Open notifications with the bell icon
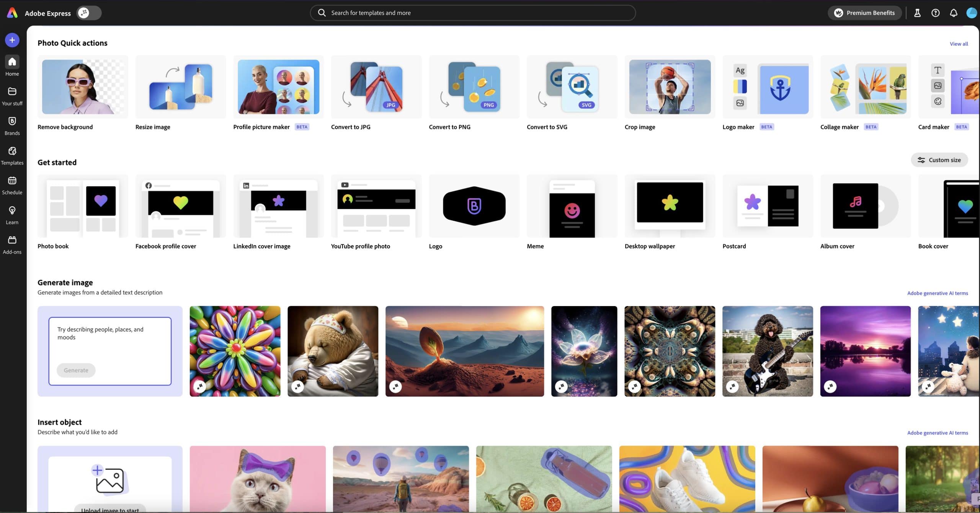The width and height of the screenshot is (980, 513). click(x=953, y=13)
